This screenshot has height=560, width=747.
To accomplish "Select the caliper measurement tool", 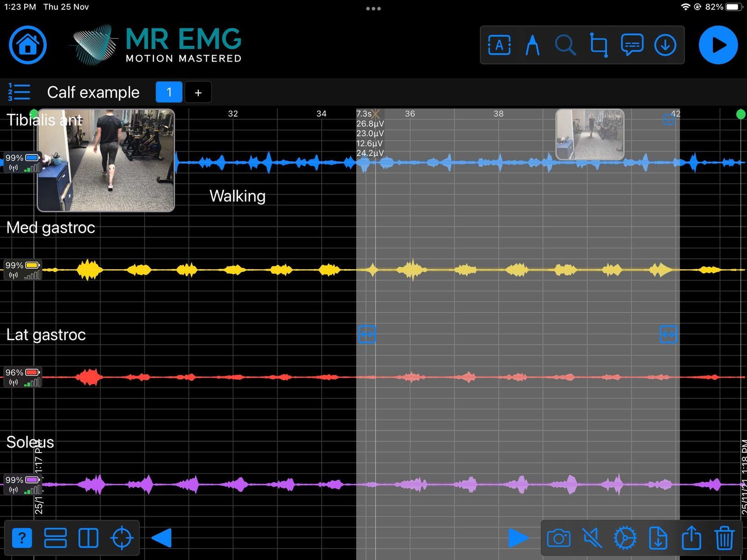I will (x=532, y=45).
